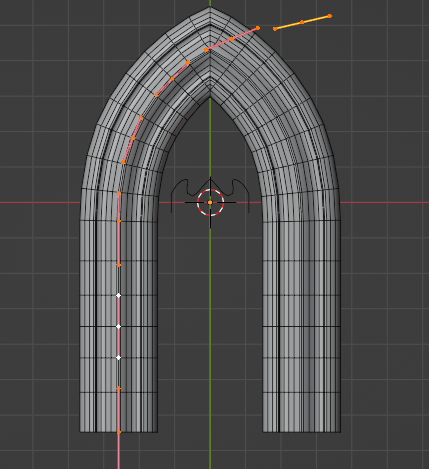
Task: Select the black profile curve outline around the cursor
Action: click(210, 196)
